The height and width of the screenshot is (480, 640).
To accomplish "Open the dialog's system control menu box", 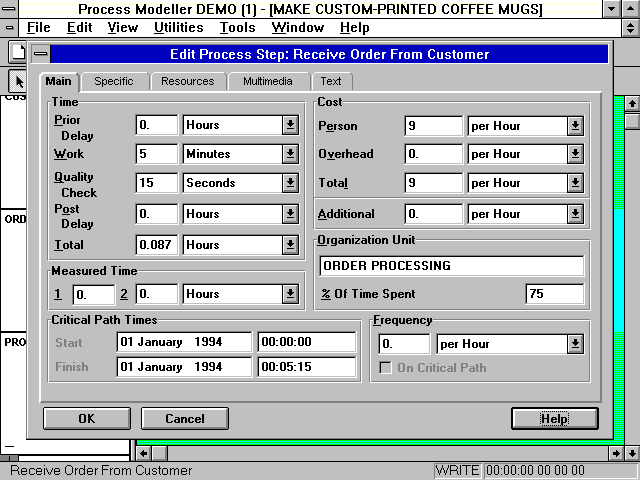I will (39, 54).
